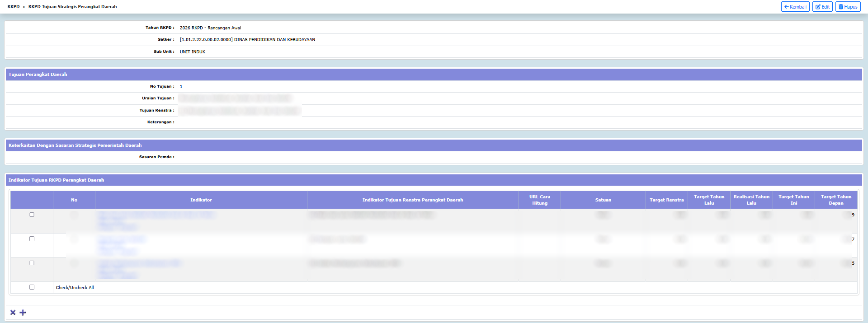Collapse Keterkaitan Dengan Sasaran Strategis section header

pyautogui.click(x=75, y=145)
